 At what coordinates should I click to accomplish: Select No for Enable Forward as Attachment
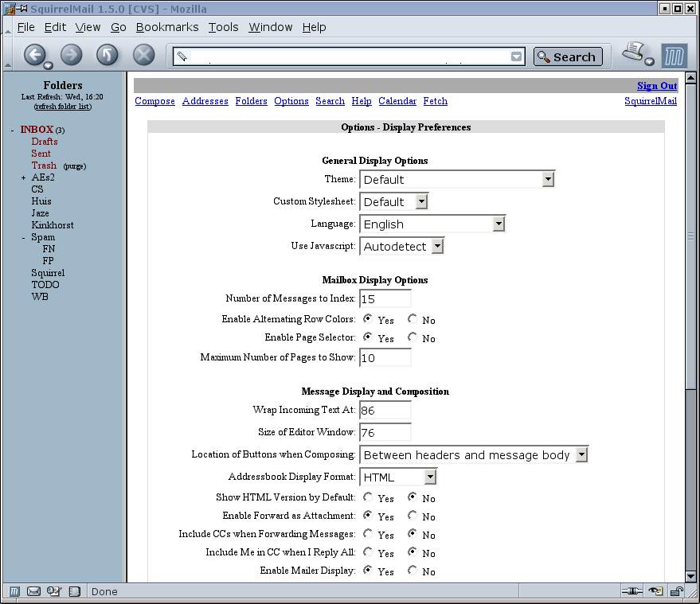click(x=412, y=515)
